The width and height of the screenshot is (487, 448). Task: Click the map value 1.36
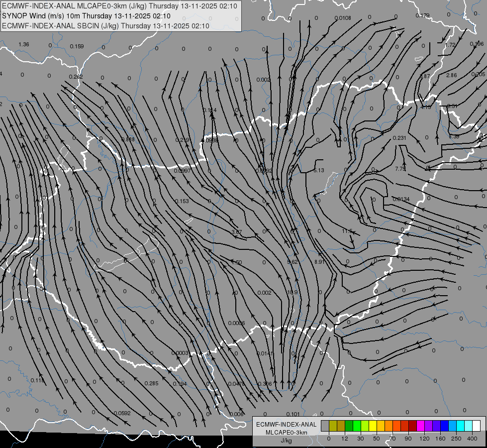coord(24,44)
